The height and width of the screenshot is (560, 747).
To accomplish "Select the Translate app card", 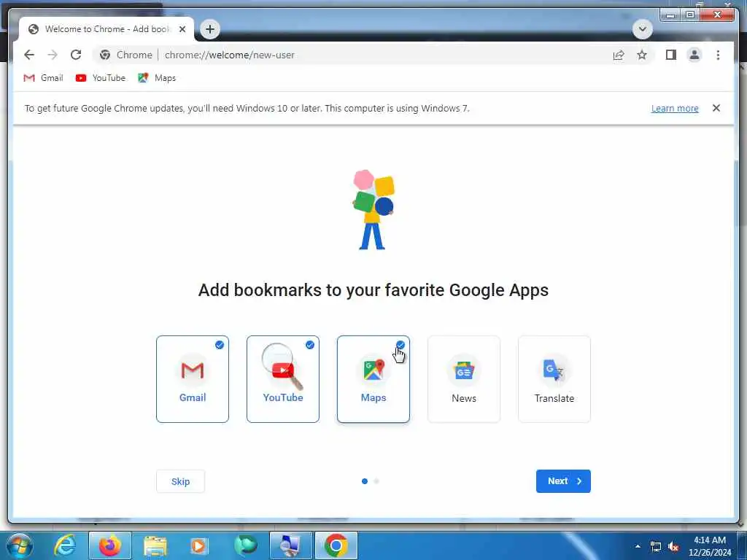I will 554,379.
